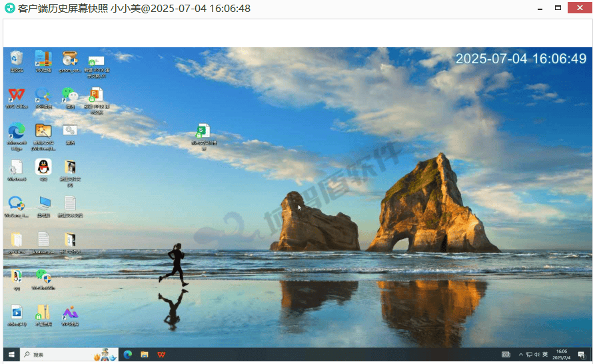Viewport: 593px width, 364px height.
Task: Open the notification center in taskbar corner
Action: 582,355
